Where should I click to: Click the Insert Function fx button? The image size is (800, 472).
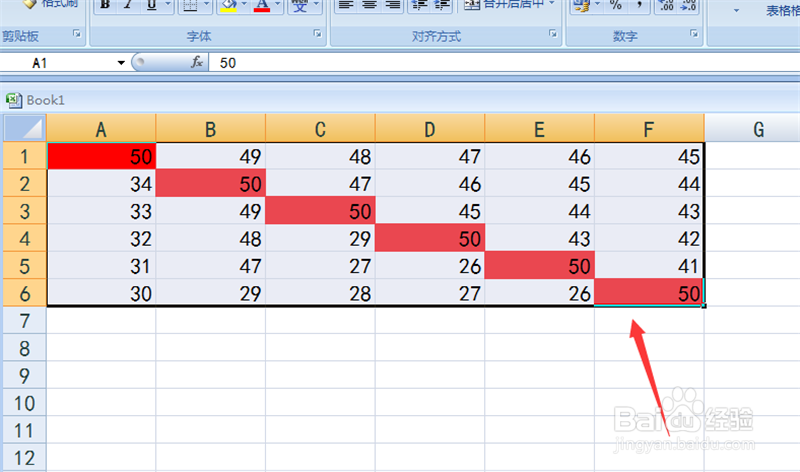pyautogui.click(x=197, y=62)
